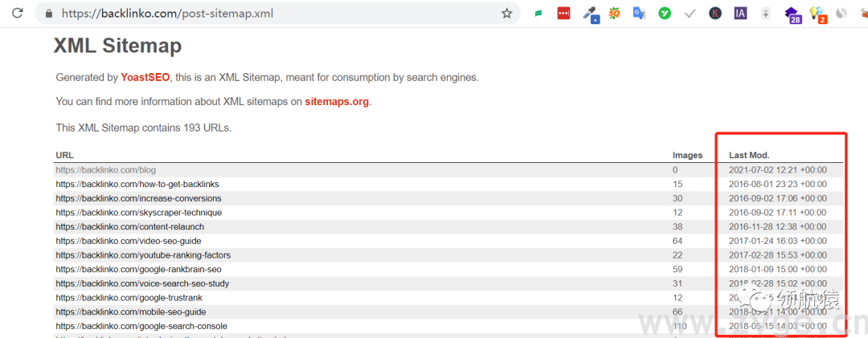Open the skyscraper-technique URL
Screen dimensions: 868x338
click(138, 213)
